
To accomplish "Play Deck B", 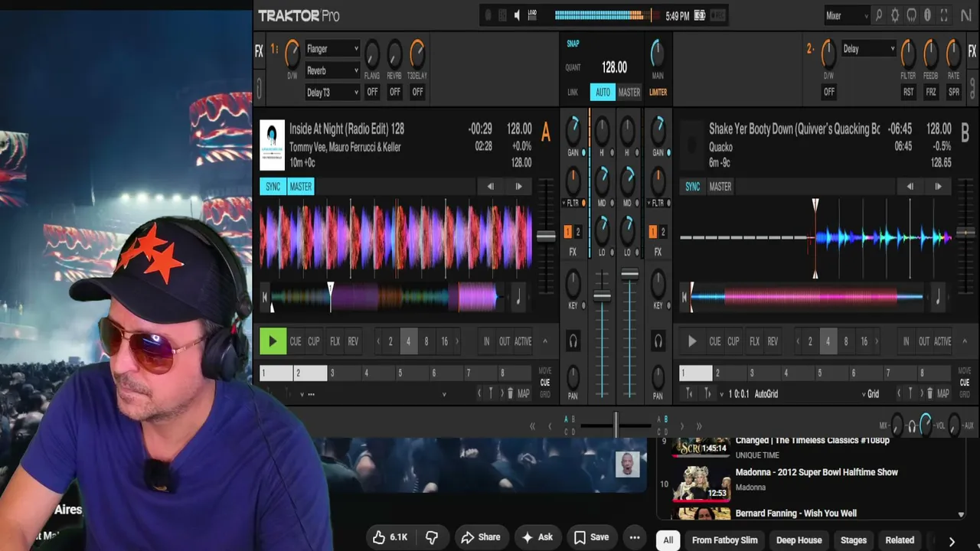I will click(x=692, y=341).
